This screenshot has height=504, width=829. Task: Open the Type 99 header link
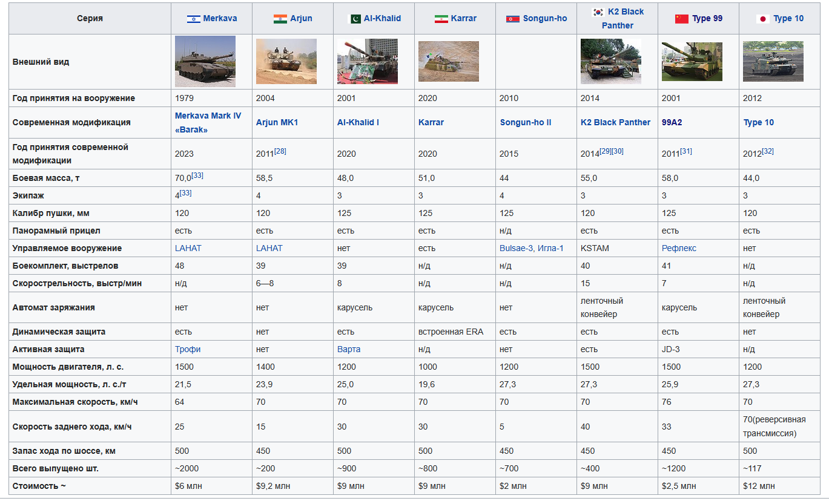tap(707, 18)
